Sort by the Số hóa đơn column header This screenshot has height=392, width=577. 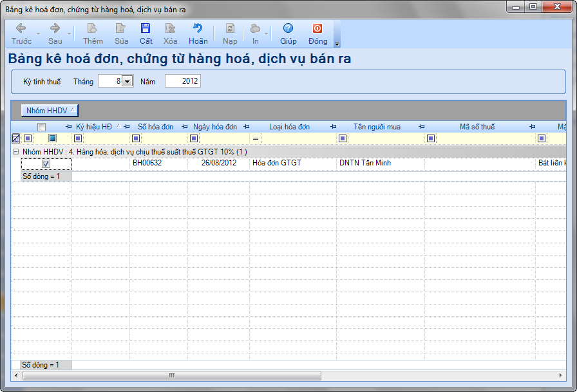coord(156,127)
